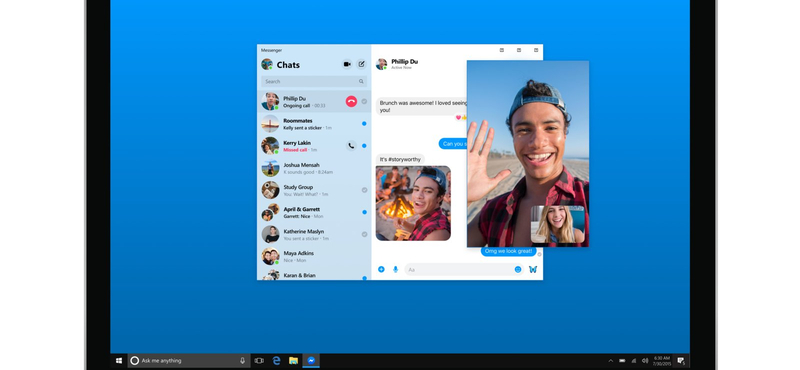Image resolution: width=800 pixels, height=370 pixels.
Task: Open the Joshua Mensah conversation
Action: tap(314, 168)
